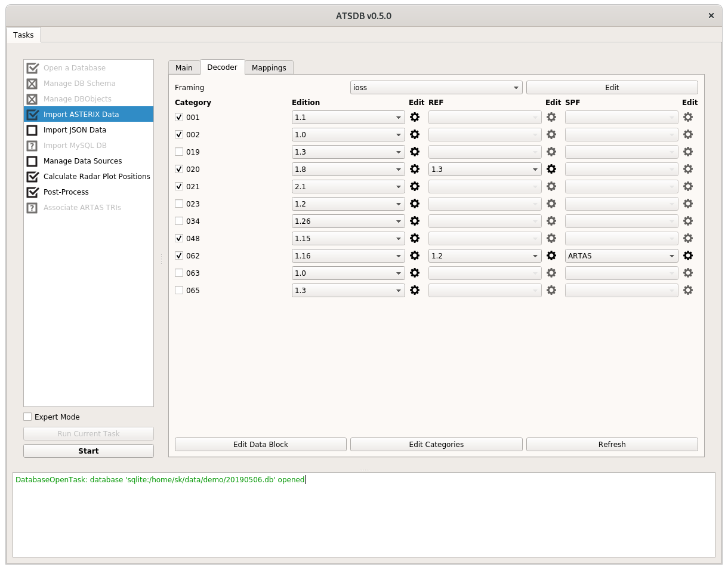Click REF edit gear for category 020
This screenshot has width=728, height=570.
(x=551, y=170)
